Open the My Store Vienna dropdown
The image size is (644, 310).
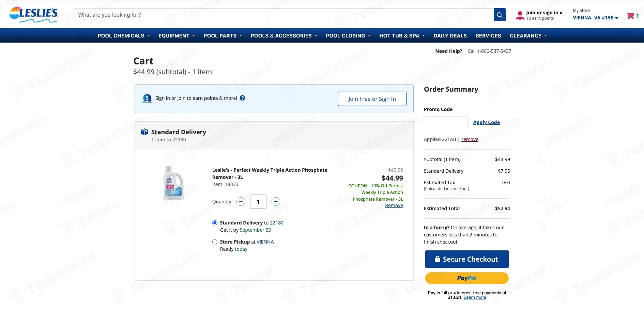[596, 18]
